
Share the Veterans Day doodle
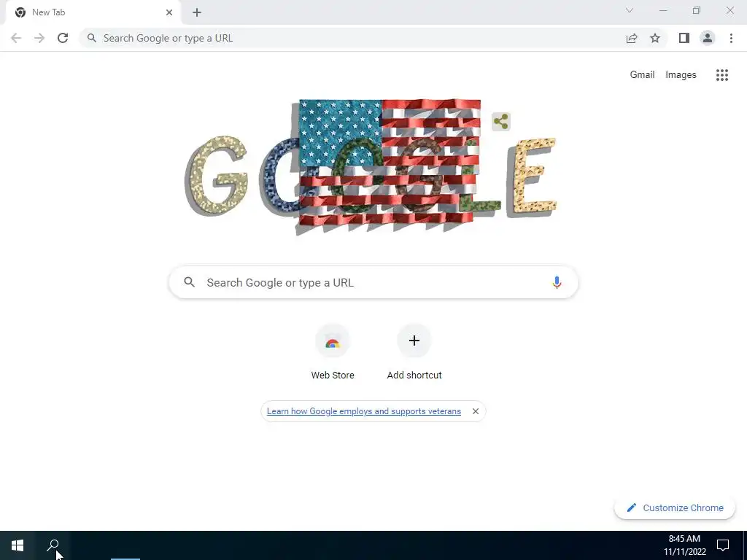click(x=500, y=122)
